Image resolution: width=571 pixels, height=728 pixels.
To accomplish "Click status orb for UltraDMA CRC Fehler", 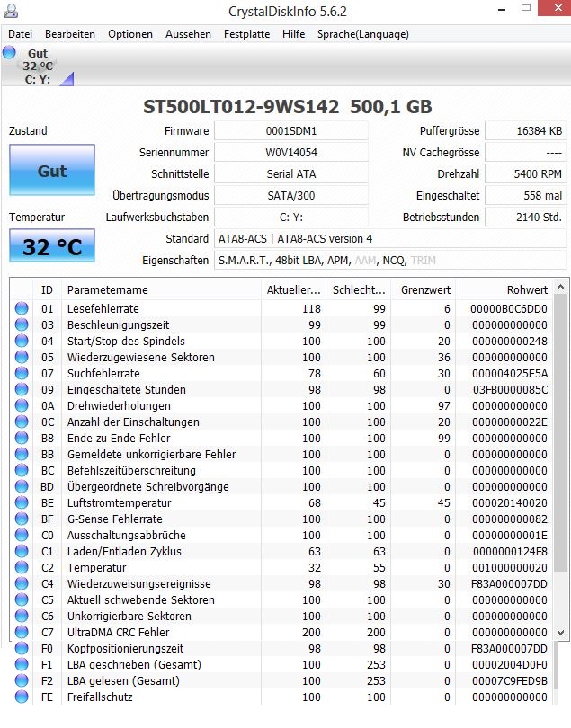I will click(x=22, y=632).
